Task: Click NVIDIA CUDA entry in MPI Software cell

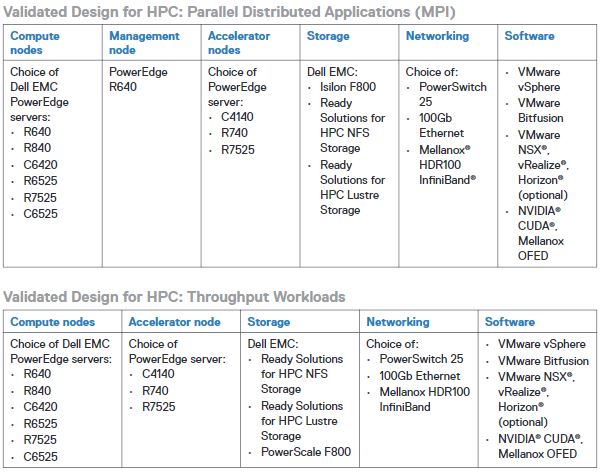Action: click(541, 233)
